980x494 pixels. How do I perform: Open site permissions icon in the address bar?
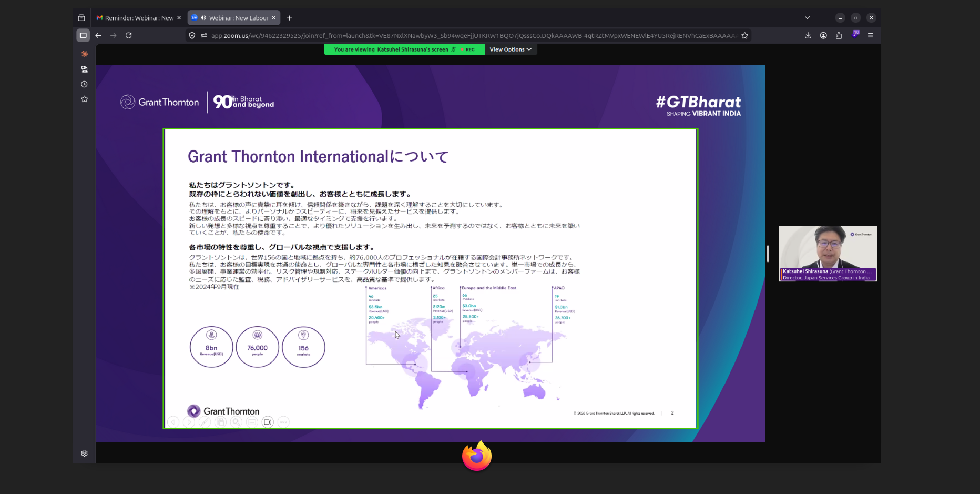point(203,35)
